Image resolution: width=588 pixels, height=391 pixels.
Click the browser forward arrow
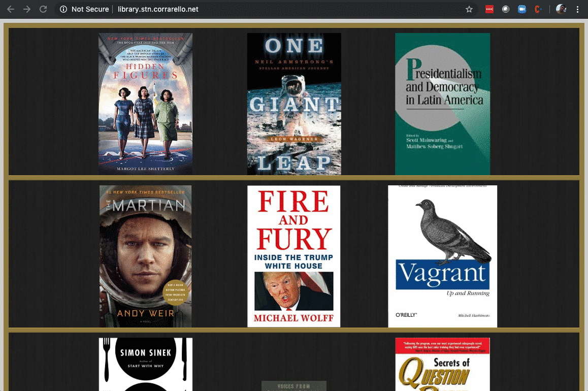26,9
